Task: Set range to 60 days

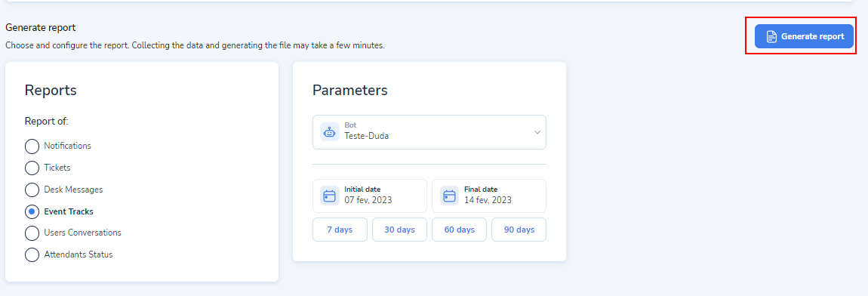Action: [x=460, y=230]
